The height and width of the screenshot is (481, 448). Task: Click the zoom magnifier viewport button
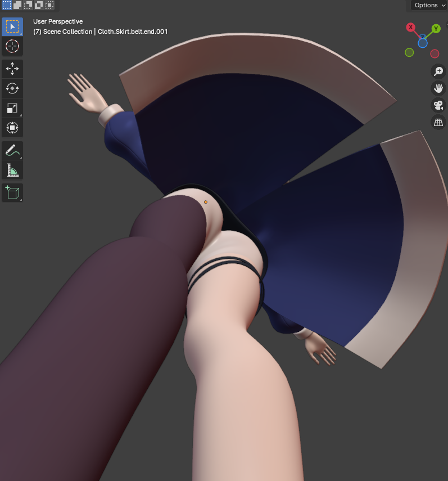tap(438, 71)
